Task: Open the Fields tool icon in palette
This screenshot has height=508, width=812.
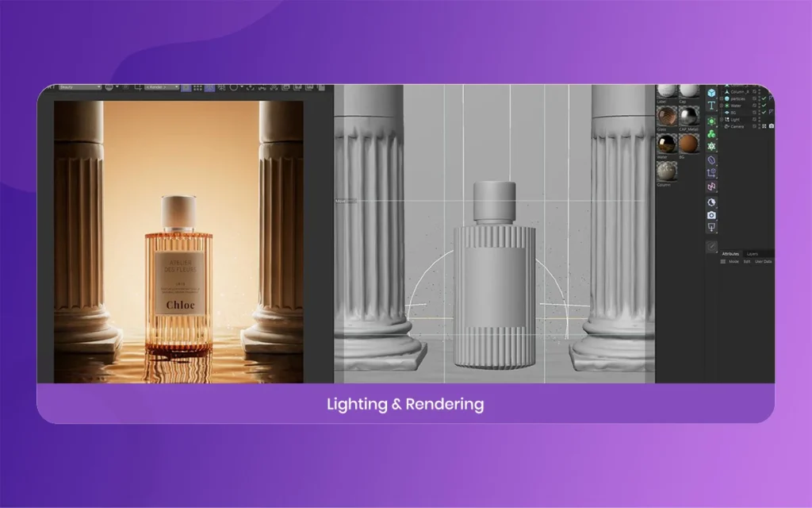Action: click(x=711, y=172)
